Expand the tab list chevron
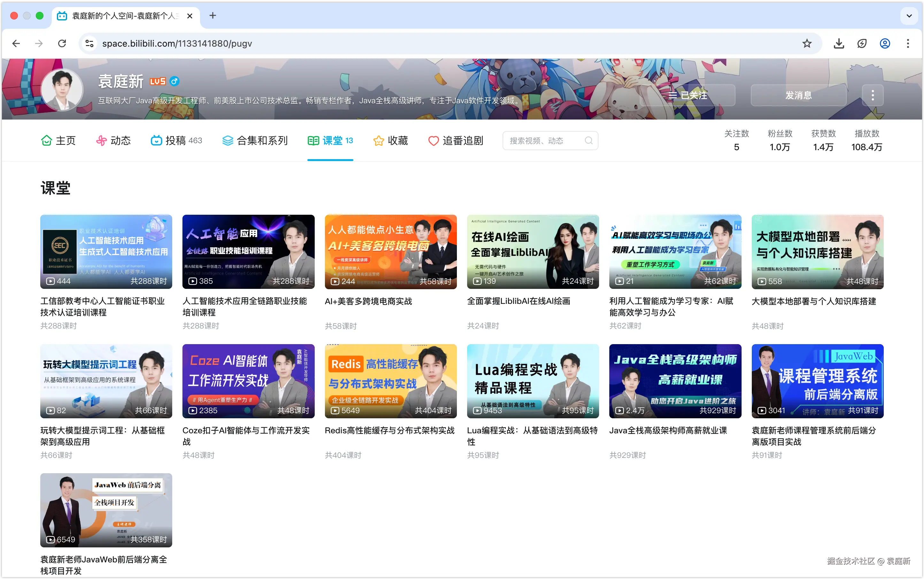The image size is (924, 579). [x=909, y=16]
